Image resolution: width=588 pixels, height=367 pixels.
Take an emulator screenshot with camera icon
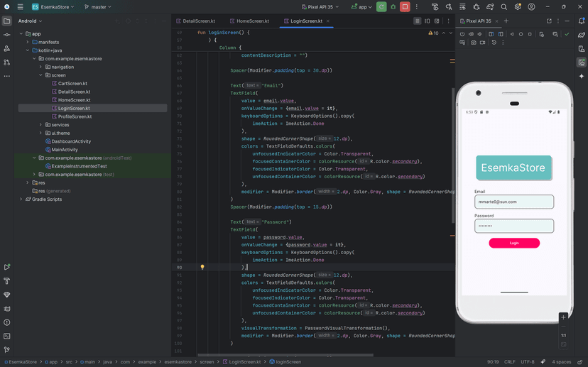[473, 43]
